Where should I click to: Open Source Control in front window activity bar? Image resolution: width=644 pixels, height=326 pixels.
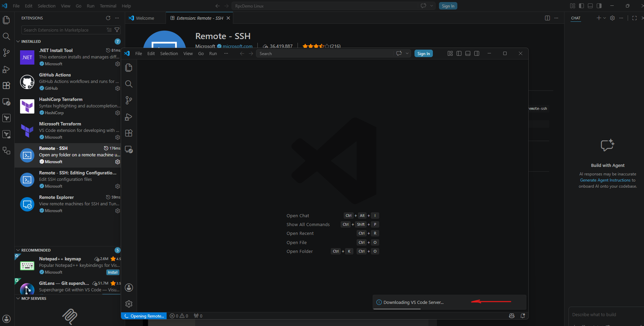pos(129,100)
